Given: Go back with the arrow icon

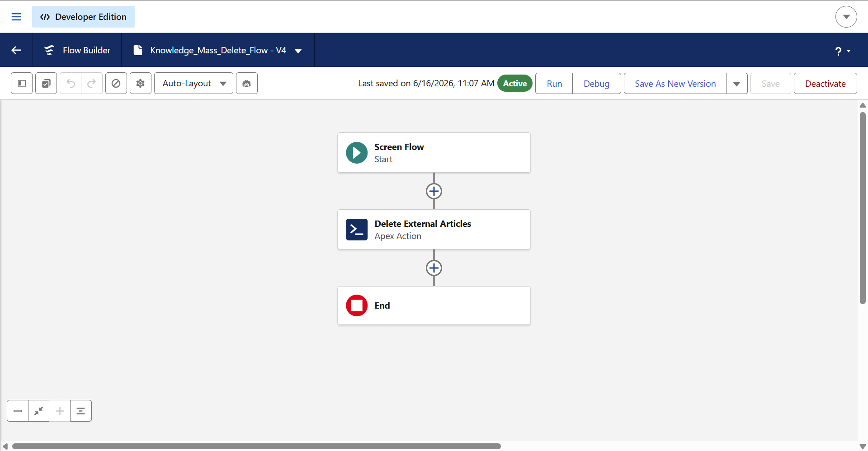Looking at the screenshot, I should tap(16, 50).
